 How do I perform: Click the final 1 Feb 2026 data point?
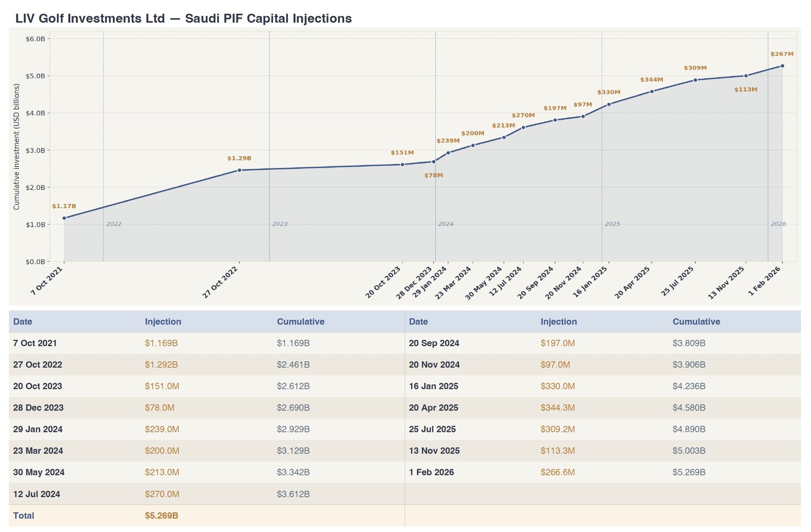(x=782, y=66)
